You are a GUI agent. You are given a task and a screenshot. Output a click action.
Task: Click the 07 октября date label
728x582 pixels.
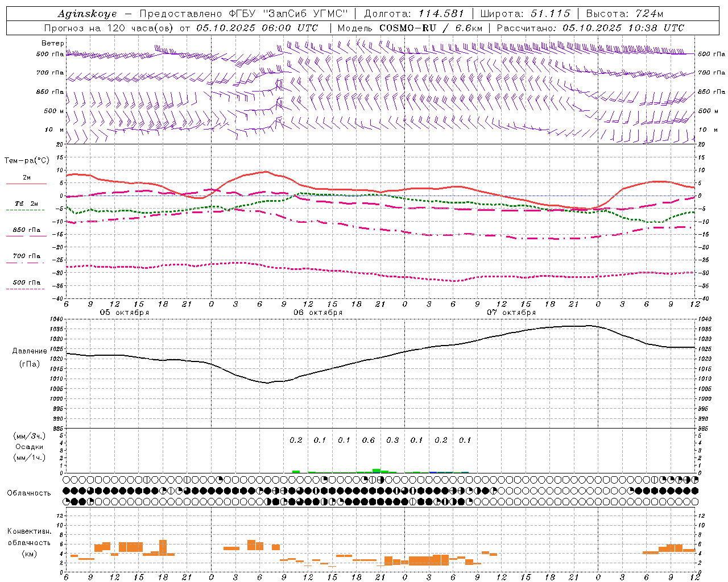click(x=511, y=313)
